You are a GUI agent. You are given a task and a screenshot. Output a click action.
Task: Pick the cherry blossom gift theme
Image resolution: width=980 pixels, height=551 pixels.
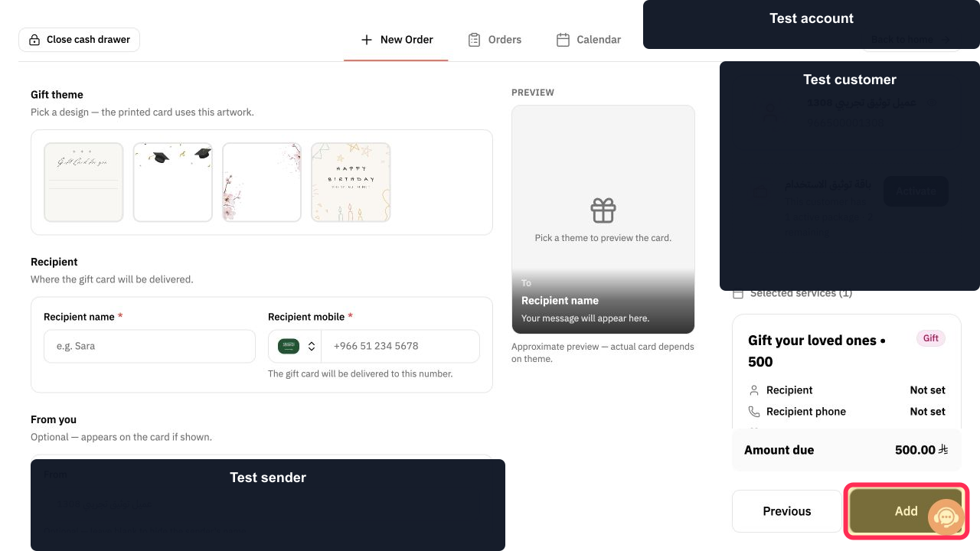(x=262, y=182)
